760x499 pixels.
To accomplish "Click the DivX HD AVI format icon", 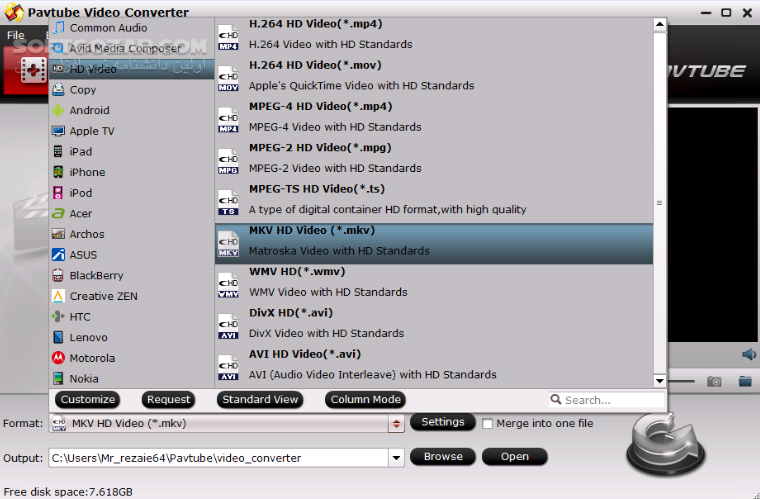I will (x=228, y=327).
